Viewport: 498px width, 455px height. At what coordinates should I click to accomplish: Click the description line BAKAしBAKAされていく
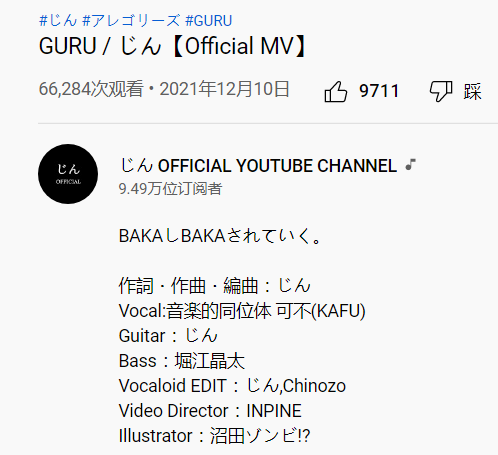(x=220, y=236)
